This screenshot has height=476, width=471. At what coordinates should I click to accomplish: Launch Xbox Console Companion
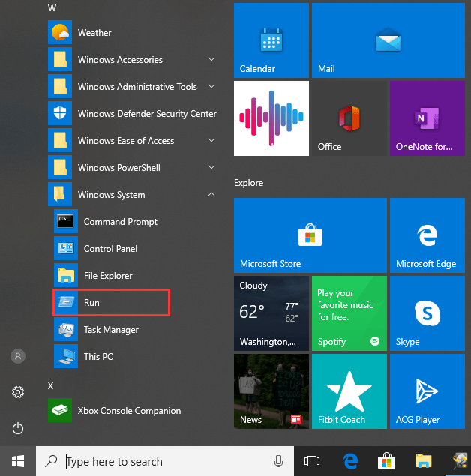[133, 411]
